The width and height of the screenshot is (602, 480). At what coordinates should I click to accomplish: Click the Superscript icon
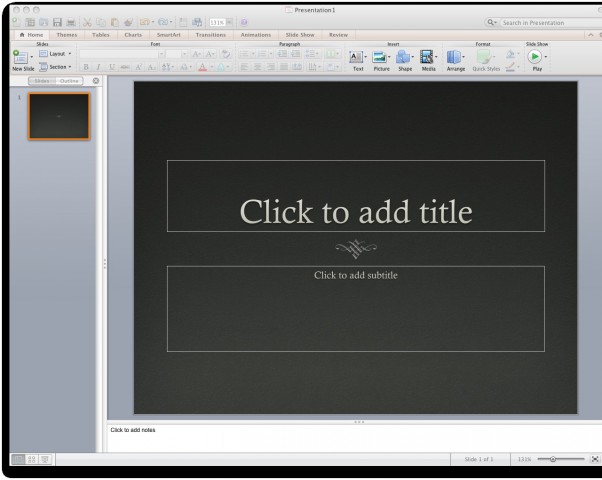[138, 67]
